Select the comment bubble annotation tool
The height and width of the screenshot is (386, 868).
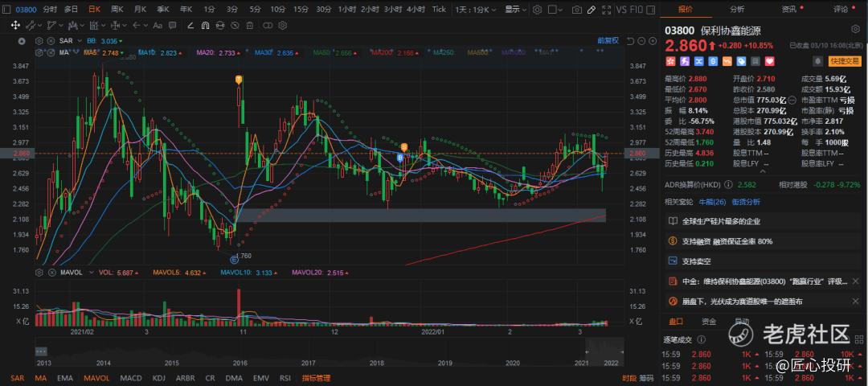point(172,25)
